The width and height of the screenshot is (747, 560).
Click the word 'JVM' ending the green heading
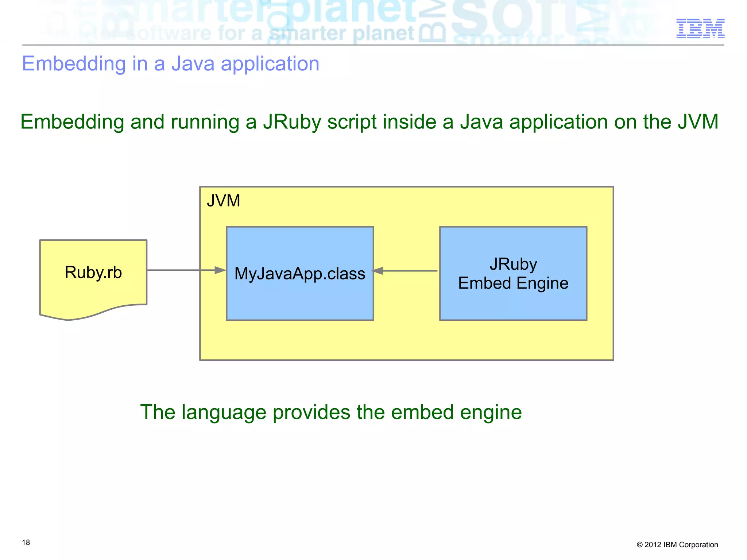698,121
